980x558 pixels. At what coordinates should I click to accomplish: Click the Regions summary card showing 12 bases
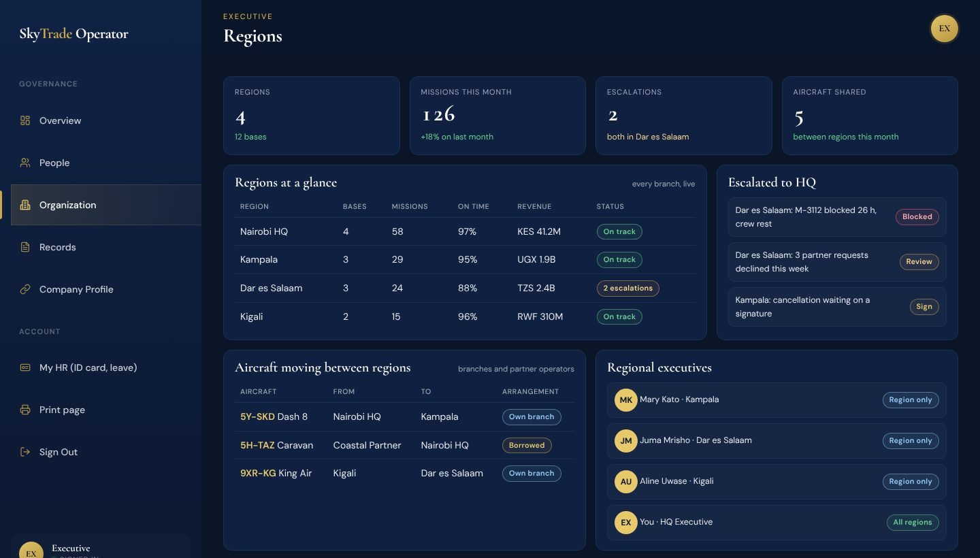pyautogui.click(x=312, y=116)
